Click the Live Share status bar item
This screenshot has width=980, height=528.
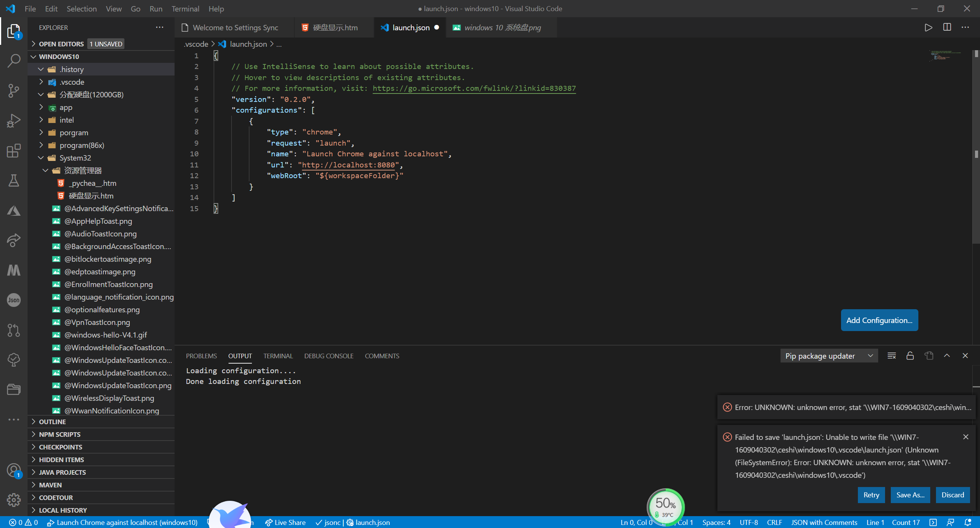click(286, 522)
